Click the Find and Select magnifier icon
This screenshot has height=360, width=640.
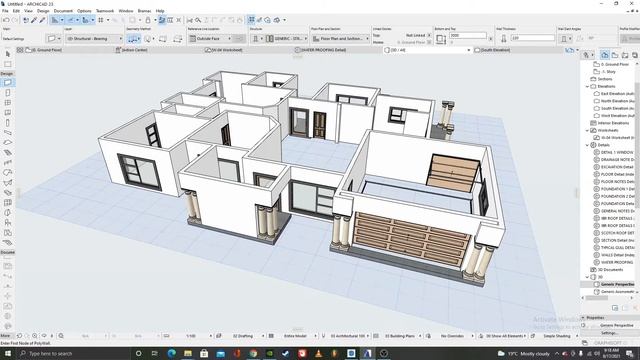[198, 20]
